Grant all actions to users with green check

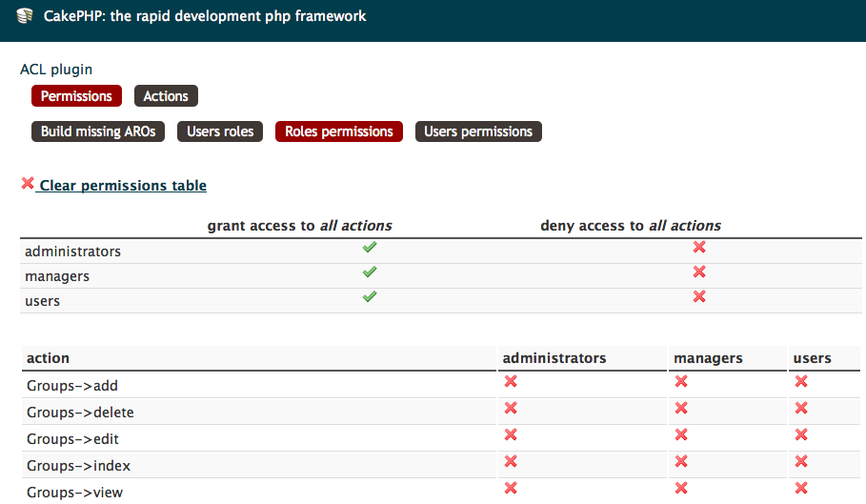[370, 296]
